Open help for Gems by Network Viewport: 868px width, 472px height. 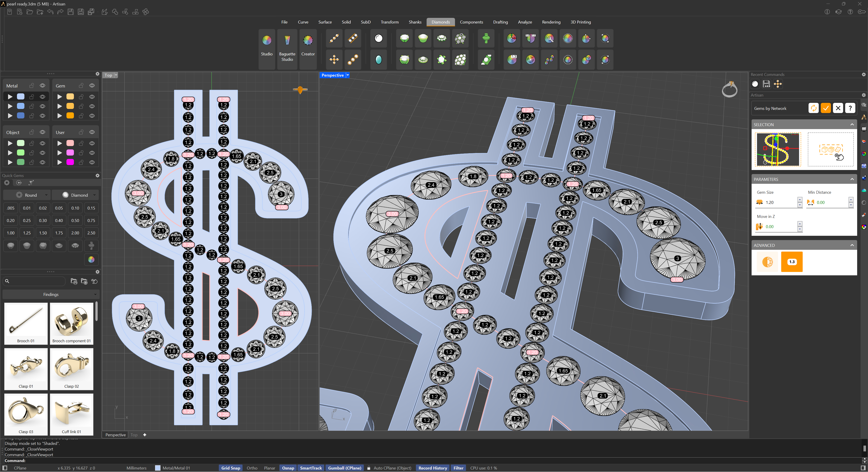[850, 108]
